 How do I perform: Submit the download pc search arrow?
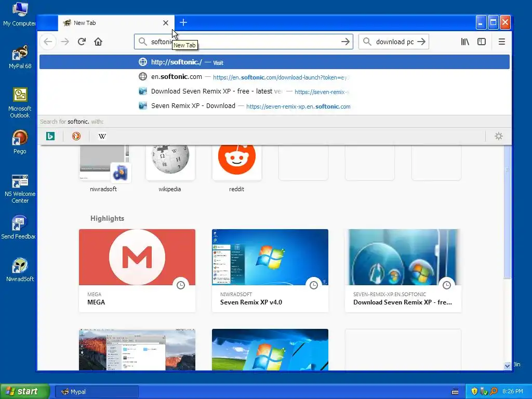pos(421,42)
